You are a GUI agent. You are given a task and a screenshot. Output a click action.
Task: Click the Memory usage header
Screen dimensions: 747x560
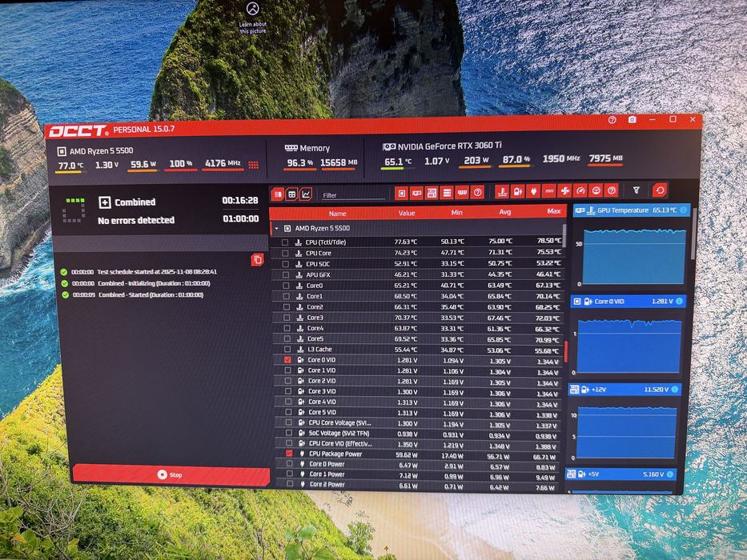tap(307, 148)
